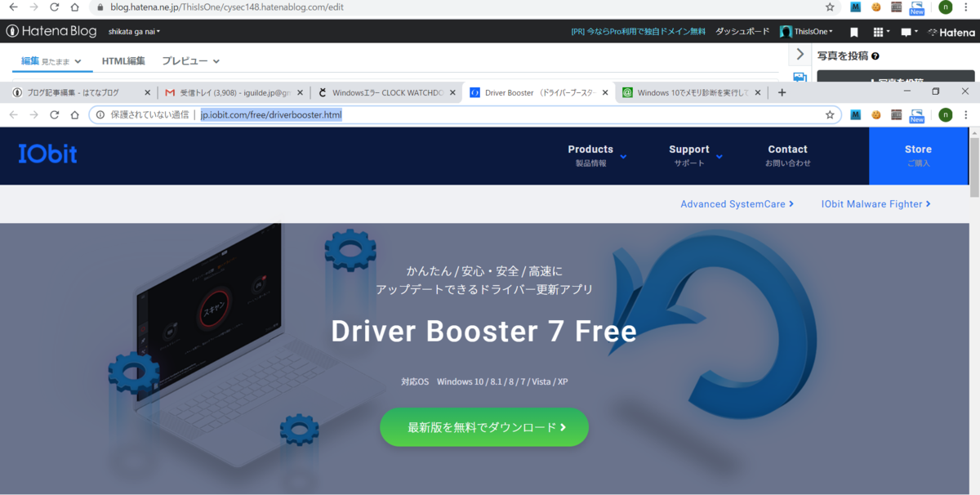Close the 受信トレイ Gmail tab
This screenshot has height=495, width=980.
(x=301, y=93)
